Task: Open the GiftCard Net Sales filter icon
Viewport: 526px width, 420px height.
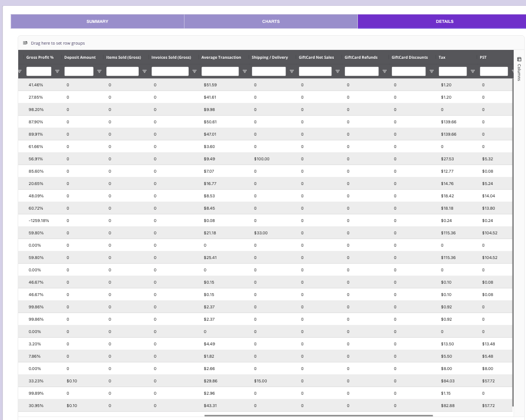Action: click(337, 72)
